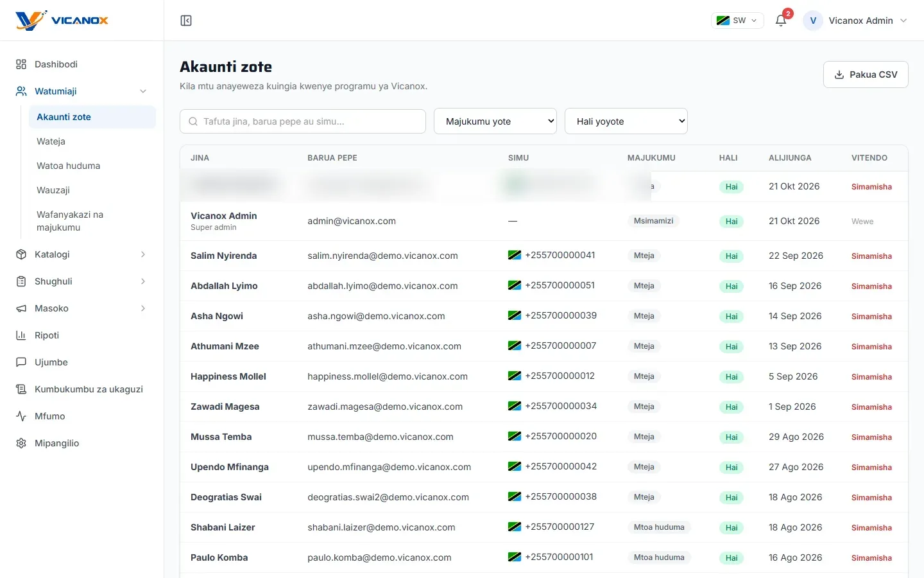Image resolution: width=924 pixels, height=578 pixels.
Task: Click the Shughuli clipboard icon
Action: (21, 281)
